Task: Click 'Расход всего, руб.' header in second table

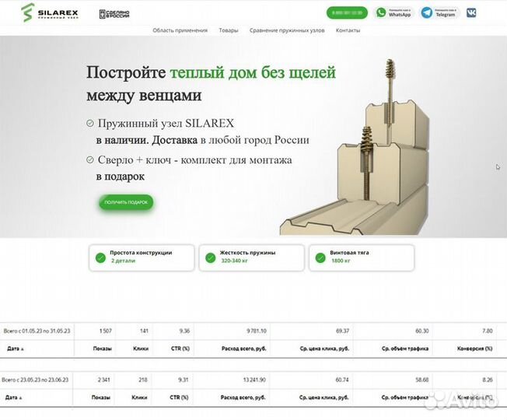Action: [243, 397]
